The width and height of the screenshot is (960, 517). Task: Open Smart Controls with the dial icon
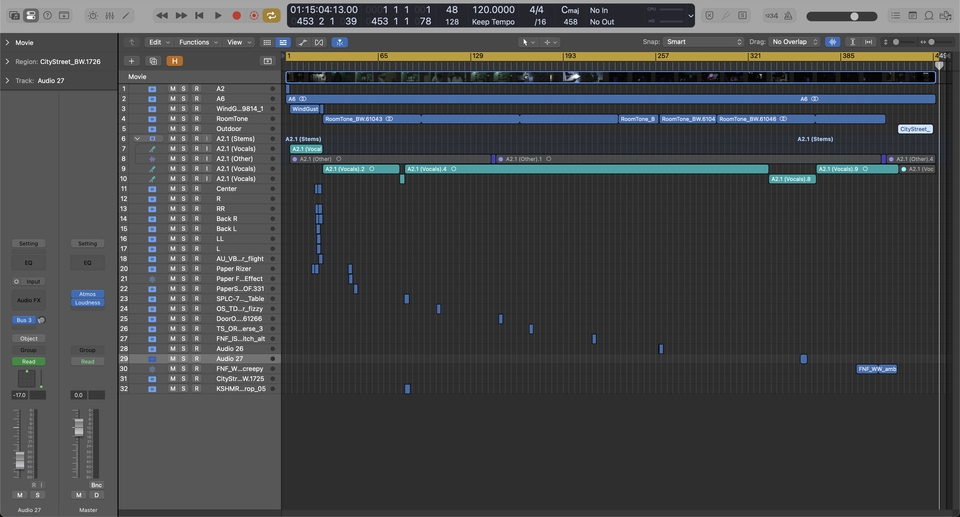click(93, 16)
